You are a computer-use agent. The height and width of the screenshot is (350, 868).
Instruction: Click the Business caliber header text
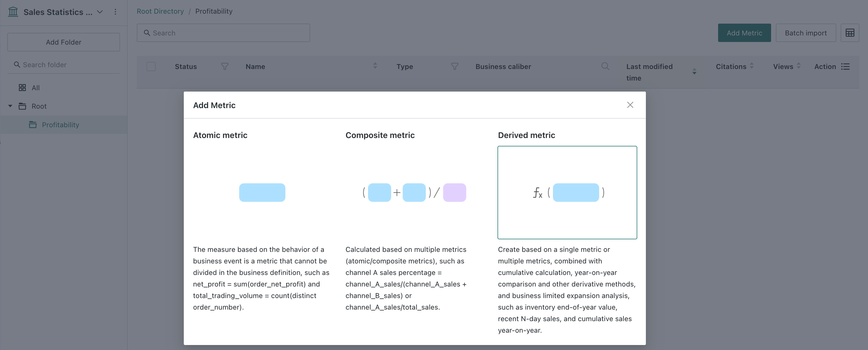click(503, 66)
